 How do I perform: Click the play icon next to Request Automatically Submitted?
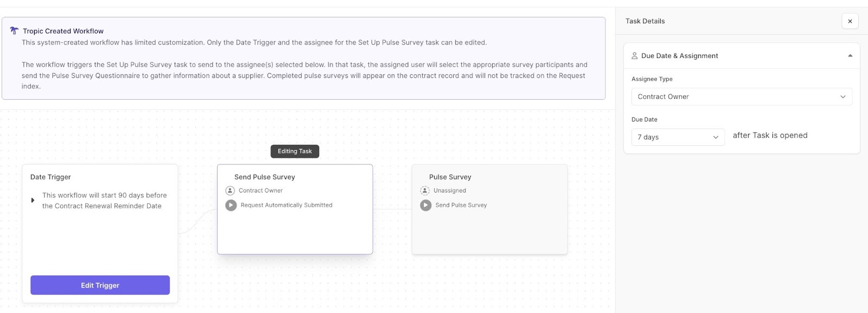pos(231,205)
